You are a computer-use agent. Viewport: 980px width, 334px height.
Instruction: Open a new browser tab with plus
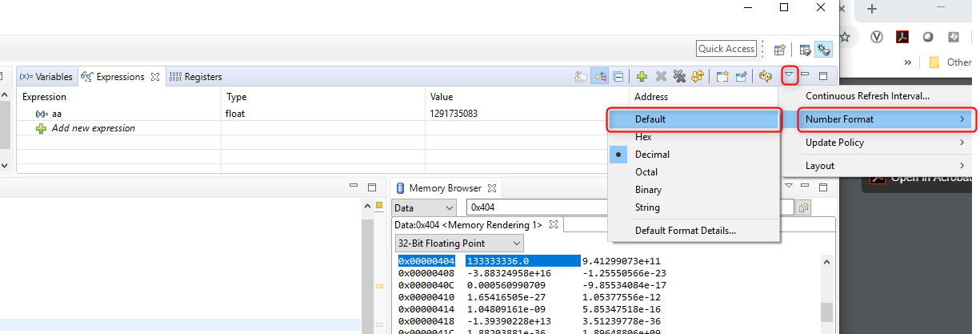tap(872, 9)
